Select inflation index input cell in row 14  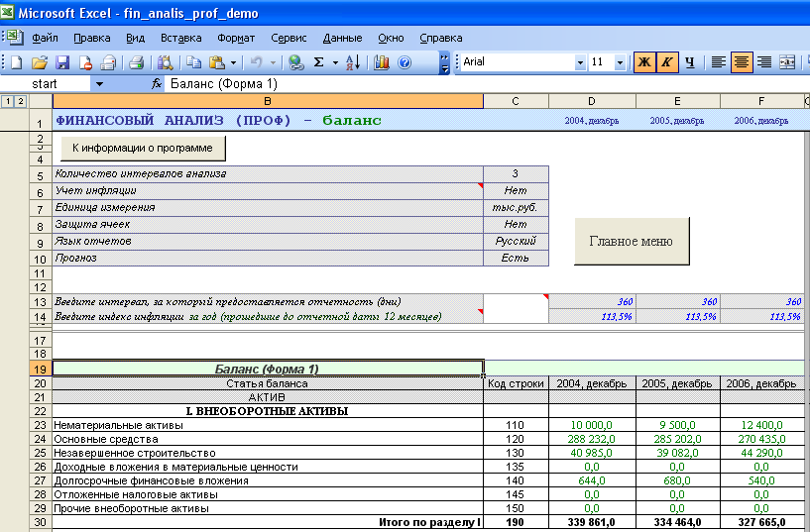tap(515, 317)
